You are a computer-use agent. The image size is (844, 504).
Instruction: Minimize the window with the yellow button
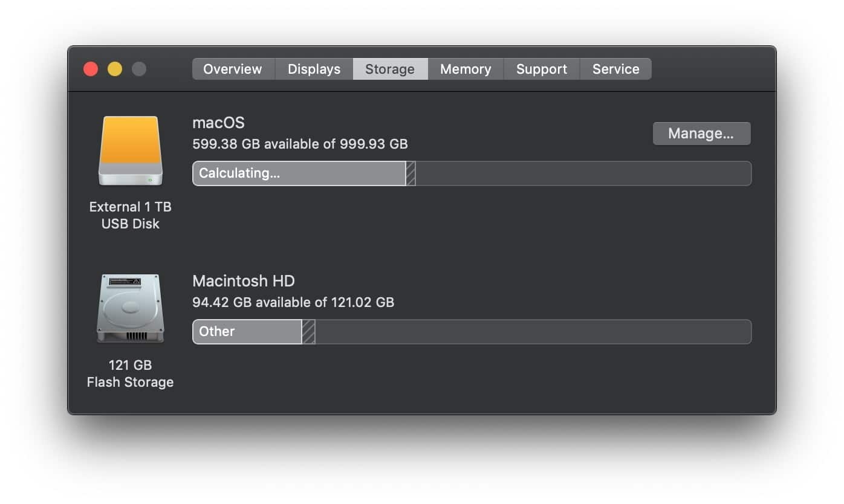[x=115, y=69]
